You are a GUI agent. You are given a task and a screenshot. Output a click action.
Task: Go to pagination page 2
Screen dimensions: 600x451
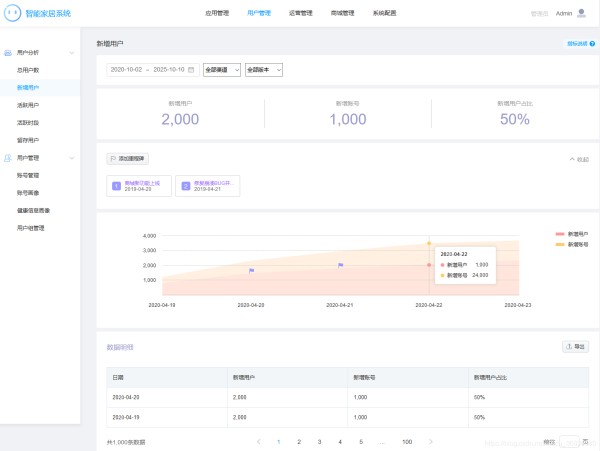(299, 442)
